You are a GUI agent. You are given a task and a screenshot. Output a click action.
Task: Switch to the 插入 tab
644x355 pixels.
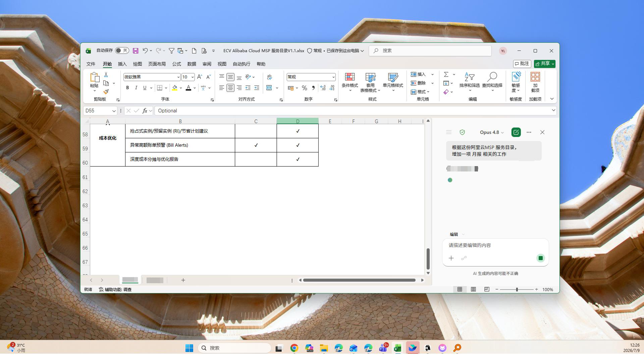coord(122,64)
